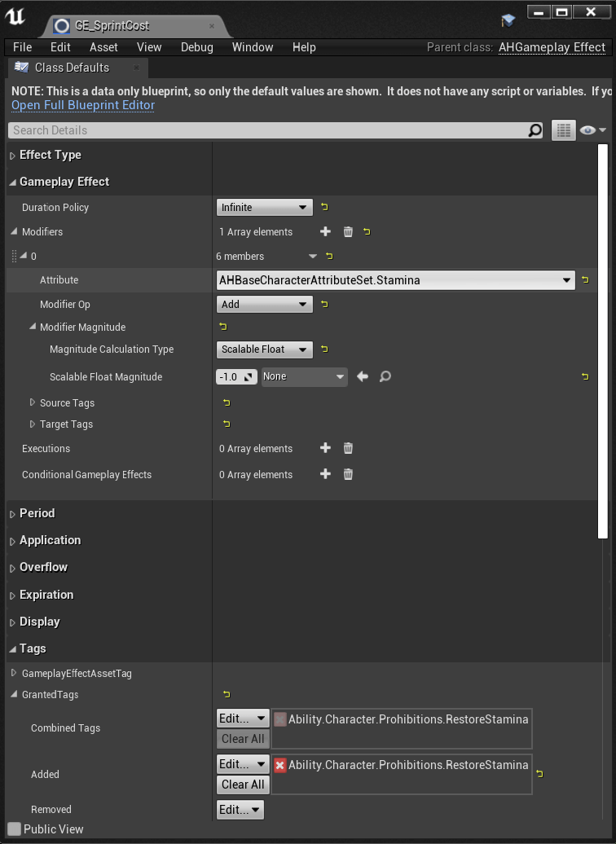Reset Duration Policy to default value

point(324,207)
